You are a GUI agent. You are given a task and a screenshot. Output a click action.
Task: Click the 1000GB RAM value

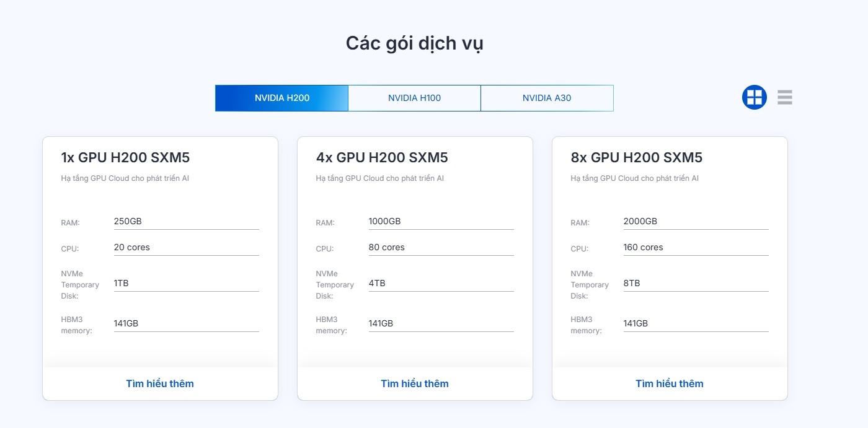point(384,221)
